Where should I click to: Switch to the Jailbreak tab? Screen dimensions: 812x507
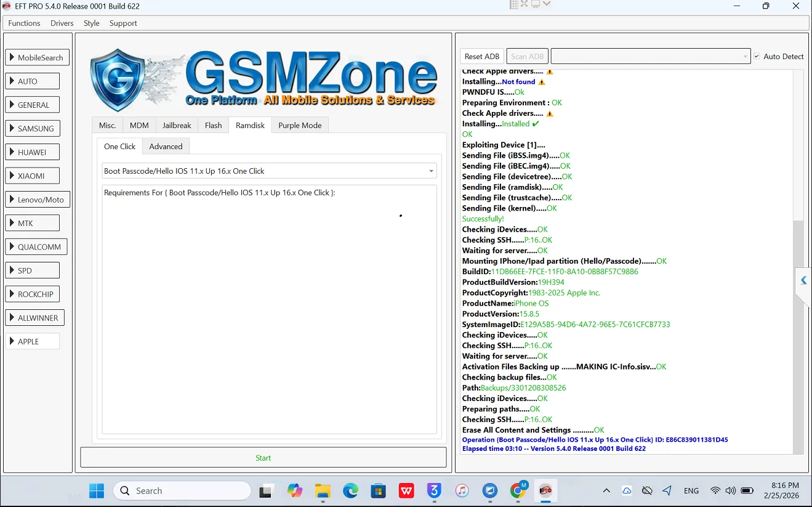(177, 125)
